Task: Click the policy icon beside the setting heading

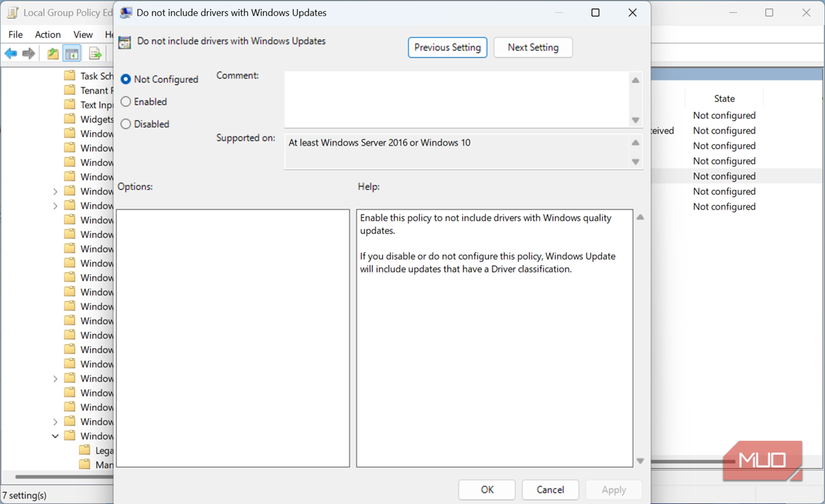Action: pyautogui.click(x=124, y=42)
